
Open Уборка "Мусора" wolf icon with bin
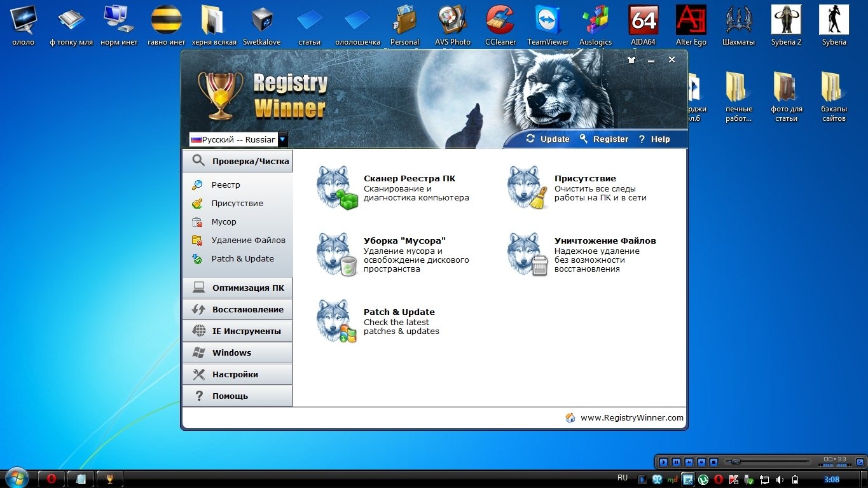(336, 254)
